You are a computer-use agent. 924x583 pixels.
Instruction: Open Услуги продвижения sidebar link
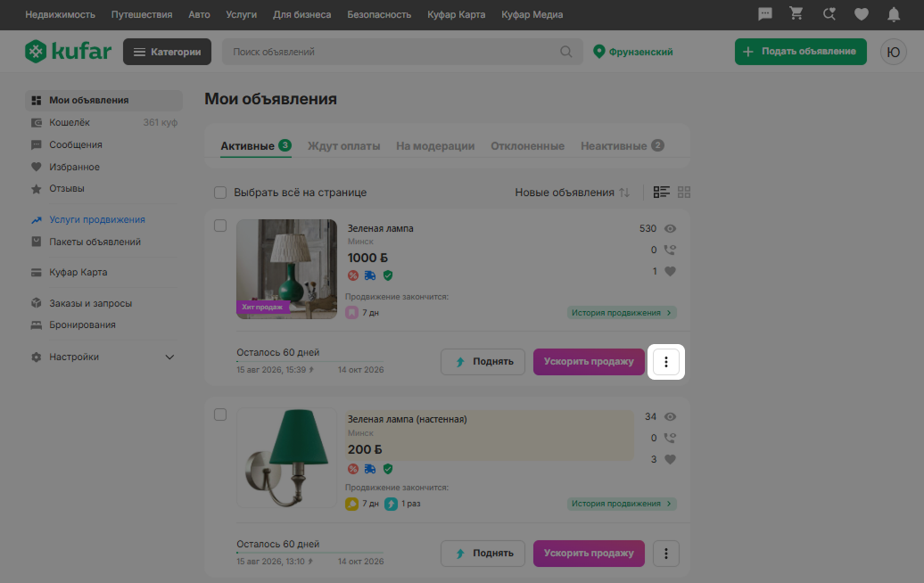tap(97, 219)
